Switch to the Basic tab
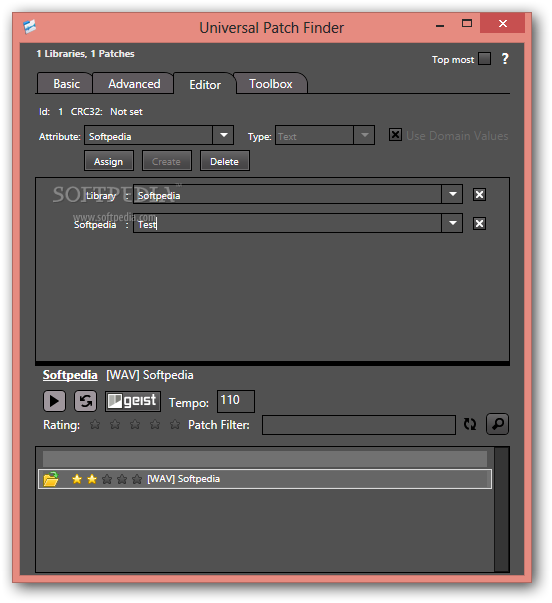This screenshot has height=603, width=552. 66,83
